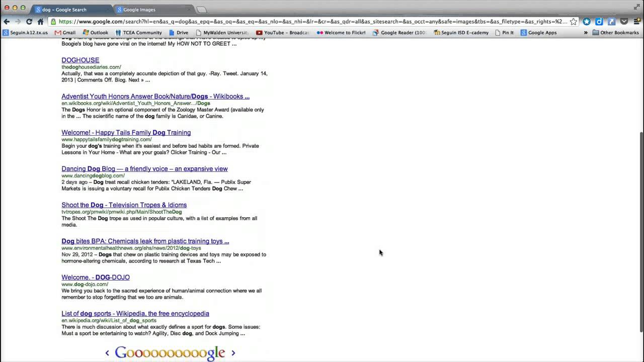
Task: Open the MyWalden University bookmark
Action: tap(222, 33)
